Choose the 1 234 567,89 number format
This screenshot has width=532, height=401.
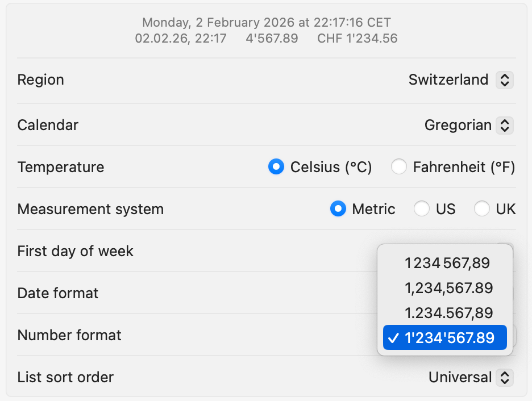tap(447, 263)
